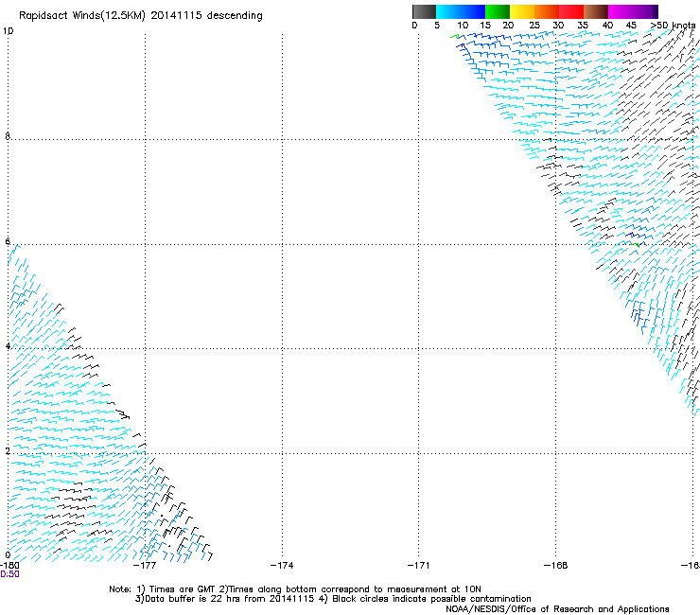This screenshot has width=700, height=615.
Task: Click the longitude axis label '-171'
Action: coord(419,566)
